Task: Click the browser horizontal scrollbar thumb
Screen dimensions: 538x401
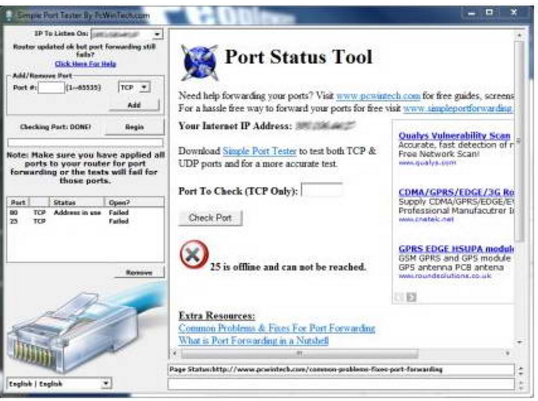Action: [x=300, y=353]
